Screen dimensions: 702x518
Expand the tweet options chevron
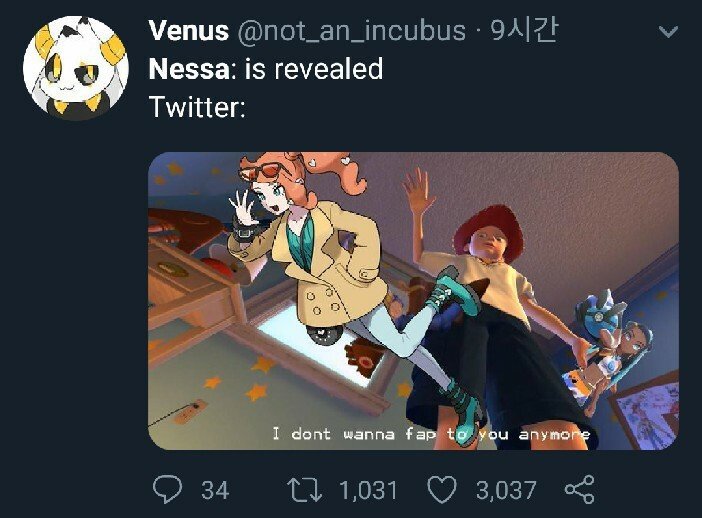[664, 33]
